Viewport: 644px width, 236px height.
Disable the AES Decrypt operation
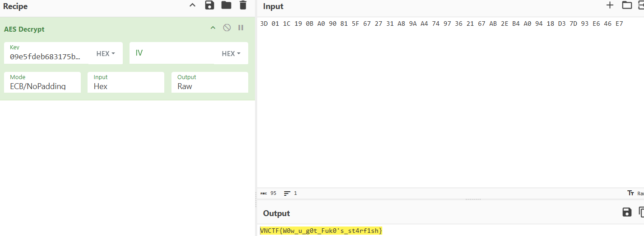227,28
